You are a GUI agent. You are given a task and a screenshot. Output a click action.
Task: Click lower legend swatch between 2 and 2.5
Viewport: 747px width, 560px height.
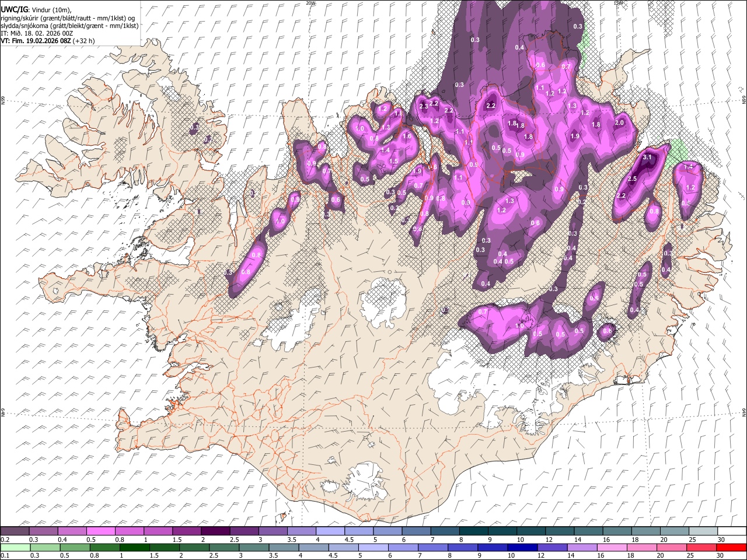[194, 547]
